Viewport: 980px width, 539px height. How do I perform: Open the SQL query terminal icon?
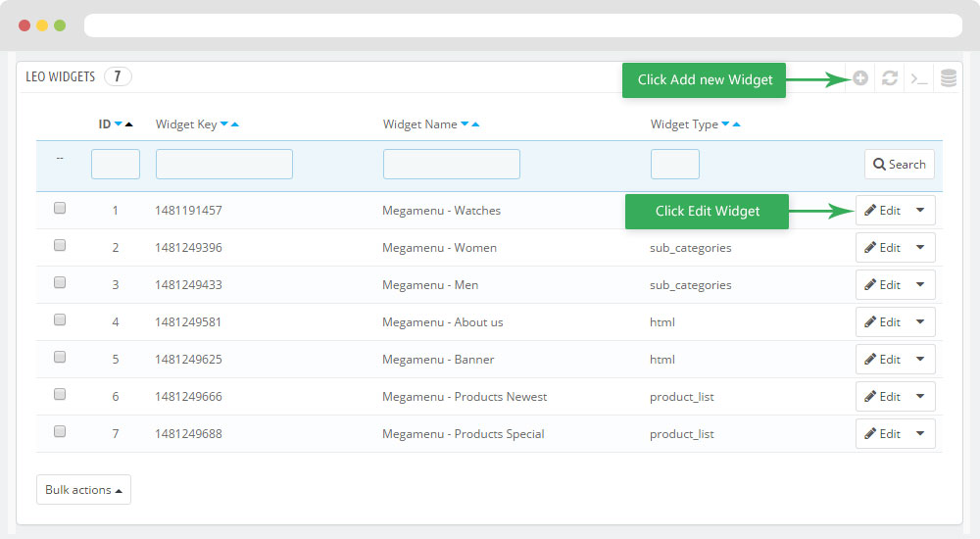(918, 78)
